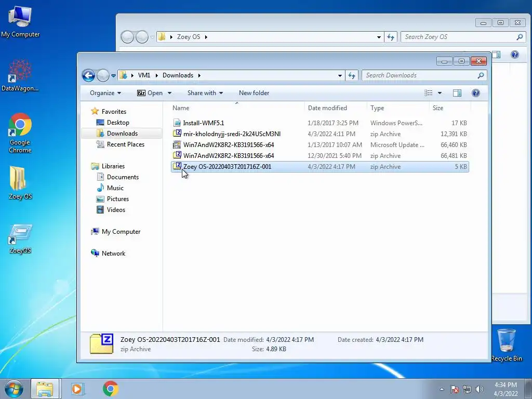Viewport: 532px width, 399px height.
Task: Create a New folder
Action: pos(254,93)
